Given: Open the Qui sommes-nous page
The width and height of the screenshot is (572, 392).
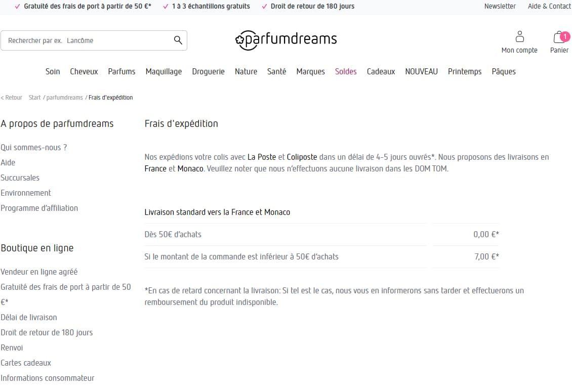Looking at the screenshot, I should [x=33, y=147].
